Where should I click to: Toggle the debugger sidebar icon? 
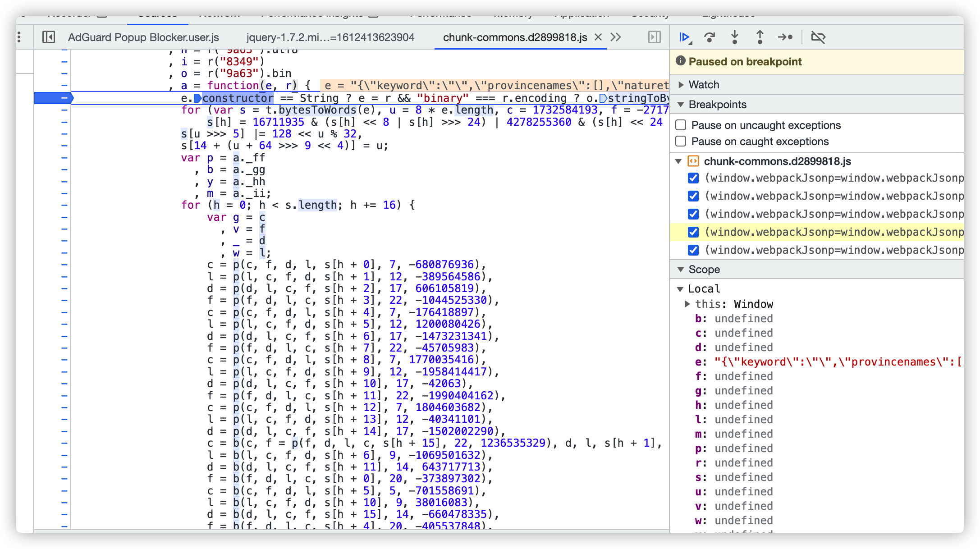pos(654,37)
